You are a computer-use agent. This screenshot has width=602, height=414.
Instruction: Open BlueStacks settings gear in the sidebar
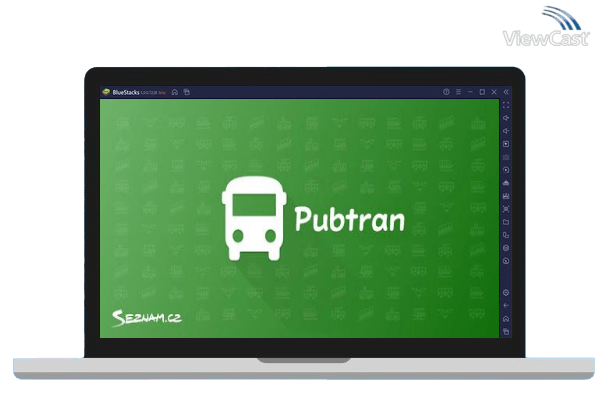pos(506,293)
